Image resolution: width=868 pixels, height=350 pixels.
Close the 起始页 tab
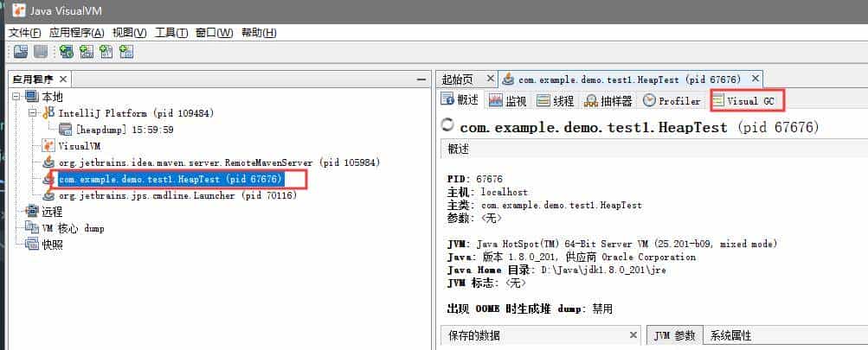pos(490,79)
